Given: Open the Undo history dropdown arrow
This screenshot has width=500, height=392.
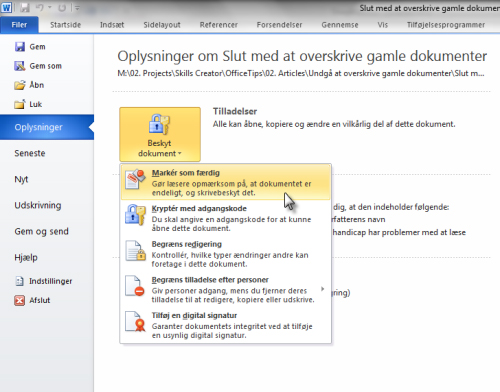Looking at the screenshot, I should [x=50, y=8].
